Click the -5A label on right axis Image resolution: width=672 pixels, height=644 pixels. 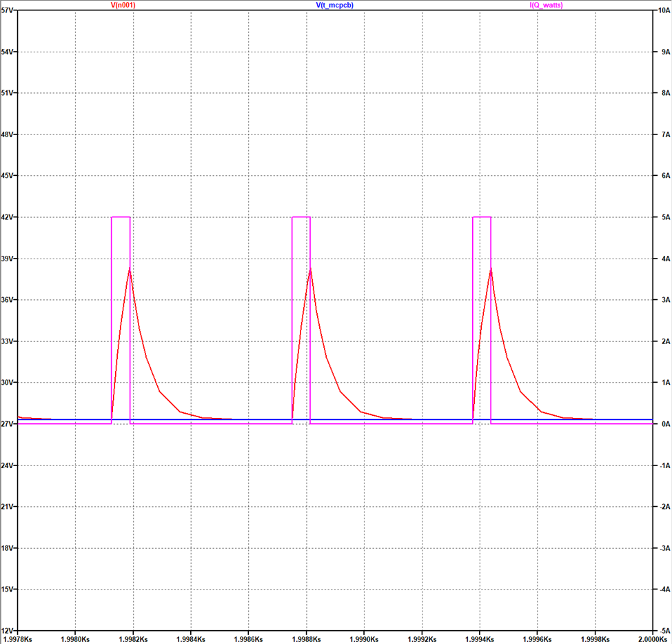click(662, 631)
